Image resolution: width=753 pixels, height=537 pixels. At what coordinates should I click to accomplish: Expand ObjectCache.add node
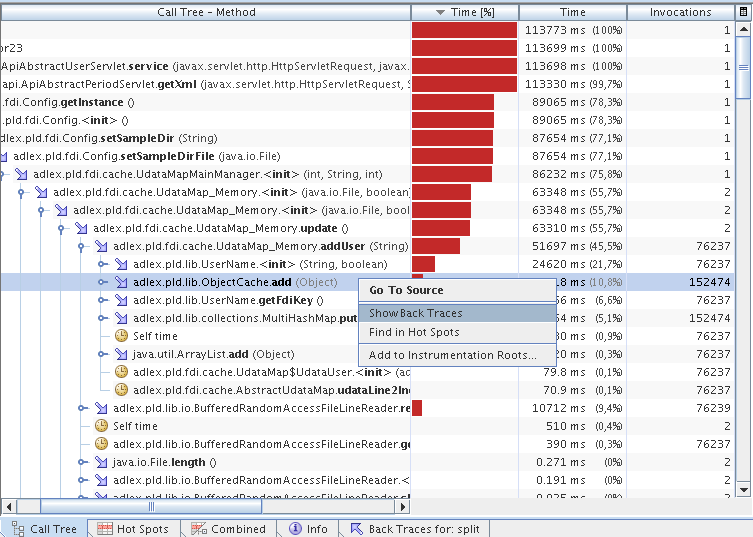101,282
